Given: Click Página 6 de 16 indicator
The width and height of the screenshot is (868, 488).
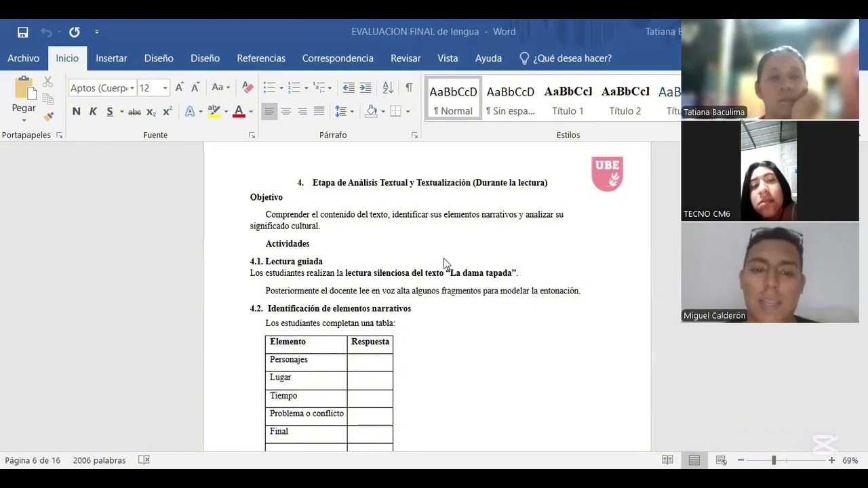Looking at the screenshot, I should (33, 460).
